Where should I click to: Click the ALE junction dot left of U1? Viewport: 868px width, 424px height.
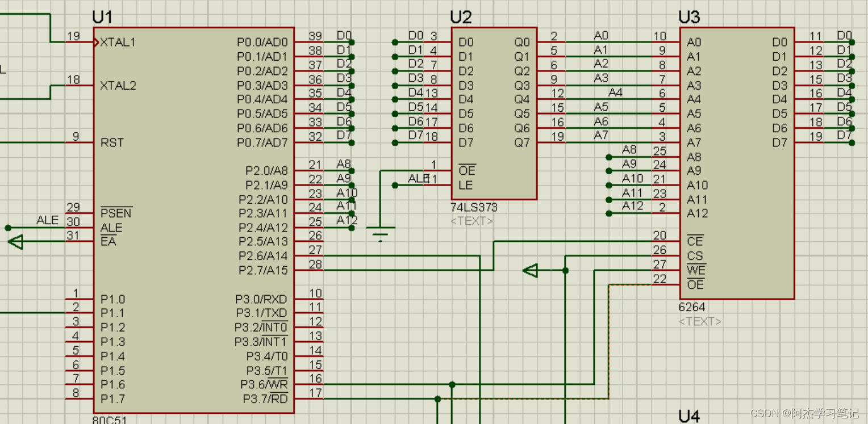[8, 228]
